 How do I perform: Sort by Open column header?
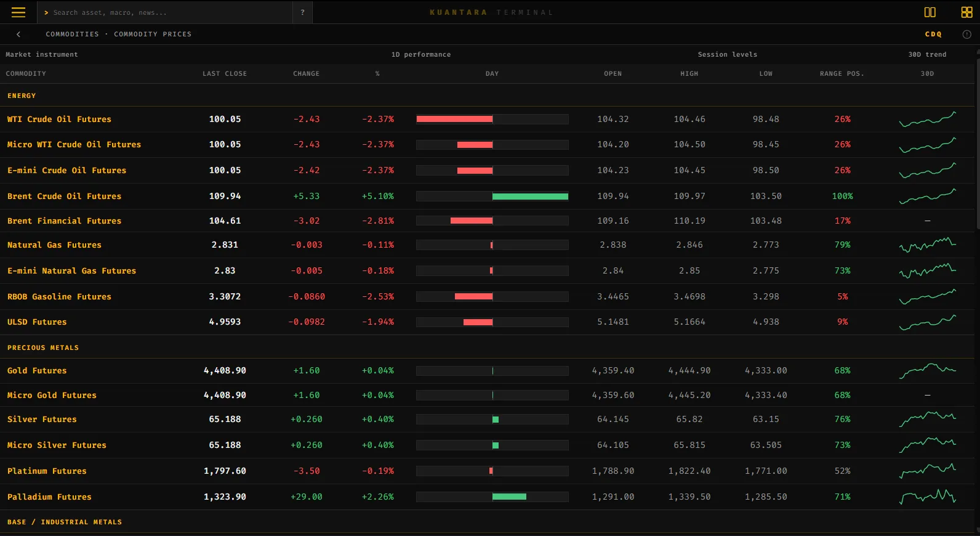(x=612, y=74)
